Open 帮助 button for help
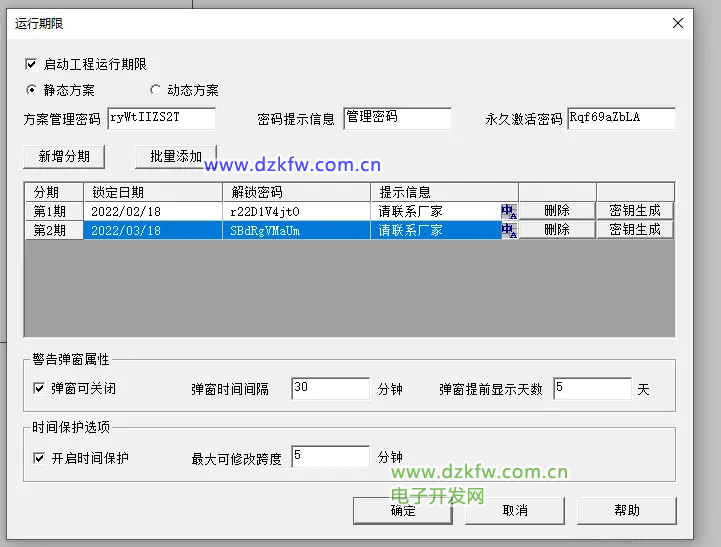 point(626,510)
